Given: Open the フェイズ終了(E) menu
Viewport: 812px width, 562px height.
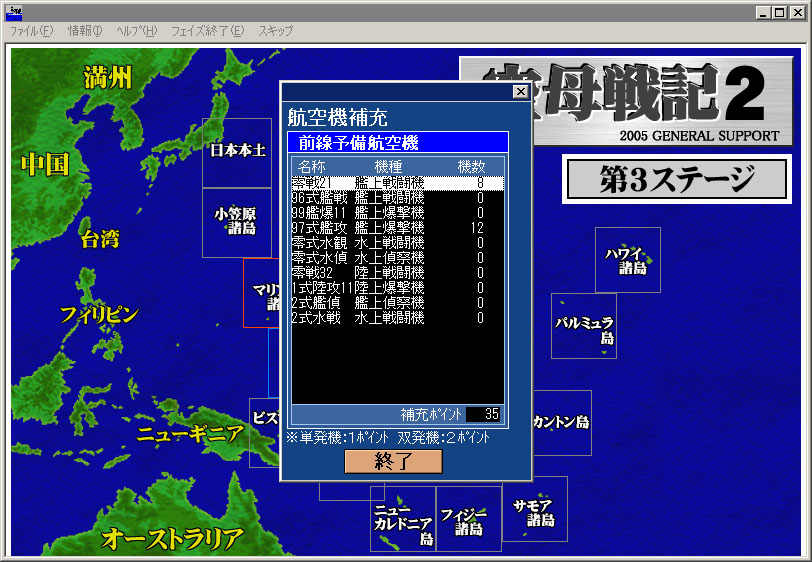Looking at the screenshot, I should [x=208, y=31].
